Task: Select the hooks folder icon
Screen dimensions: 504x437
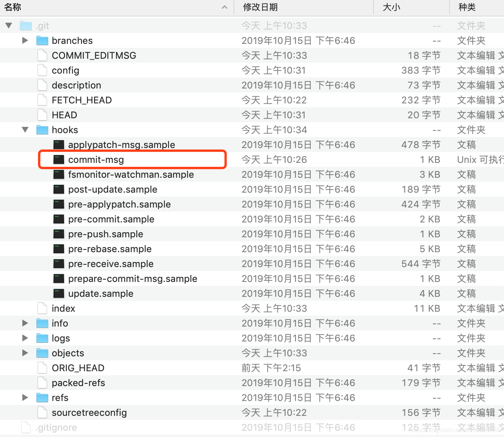Action: (x=42, y=130)
